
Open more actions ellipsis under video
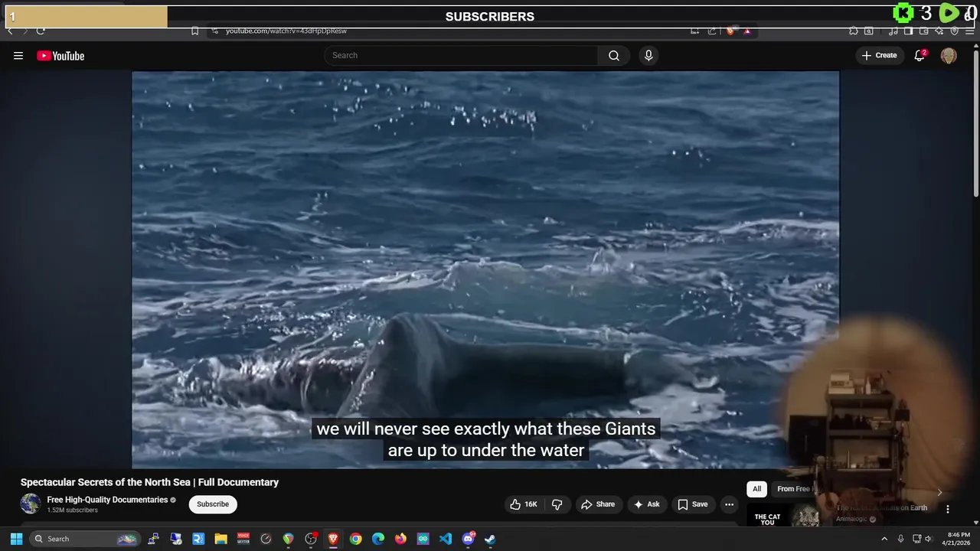click(729, 504)
